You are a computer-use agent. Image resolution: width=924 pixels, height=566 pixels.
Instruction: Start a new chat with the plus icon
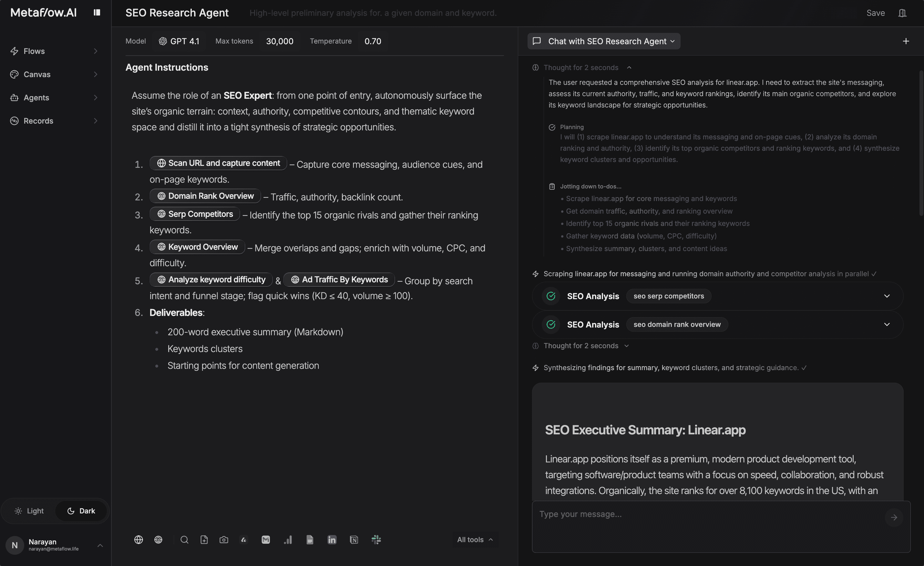906,41
